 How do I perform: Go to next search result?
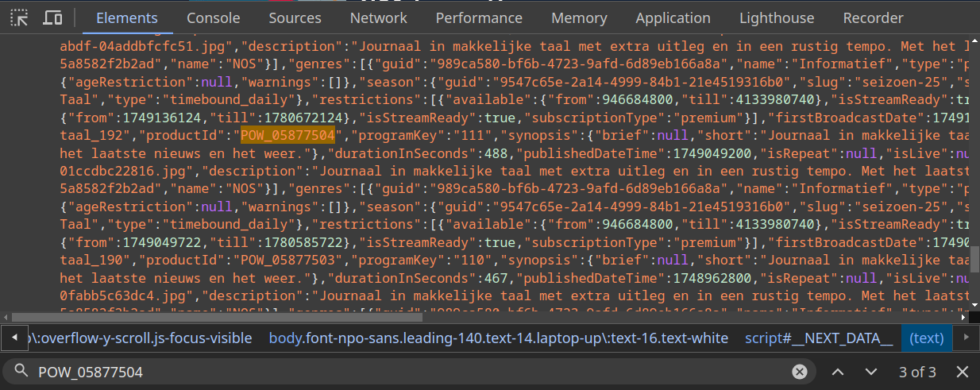coord(870,372)
